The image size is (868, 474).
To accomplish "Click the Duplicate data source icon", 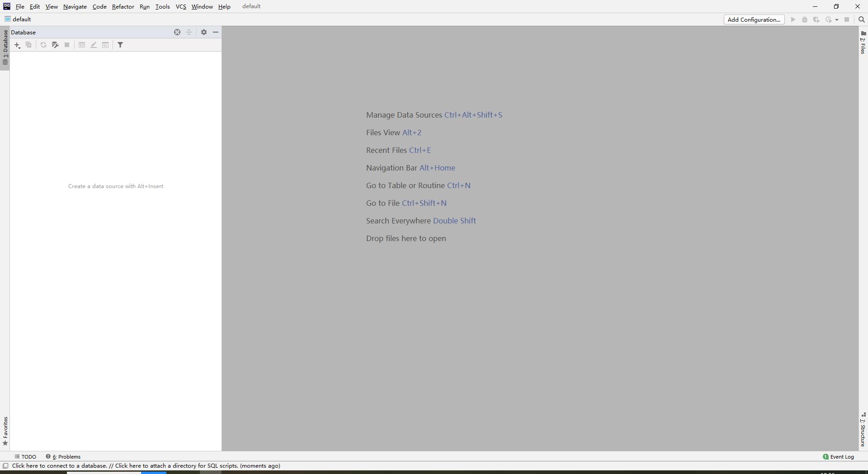I will (28, 45).
